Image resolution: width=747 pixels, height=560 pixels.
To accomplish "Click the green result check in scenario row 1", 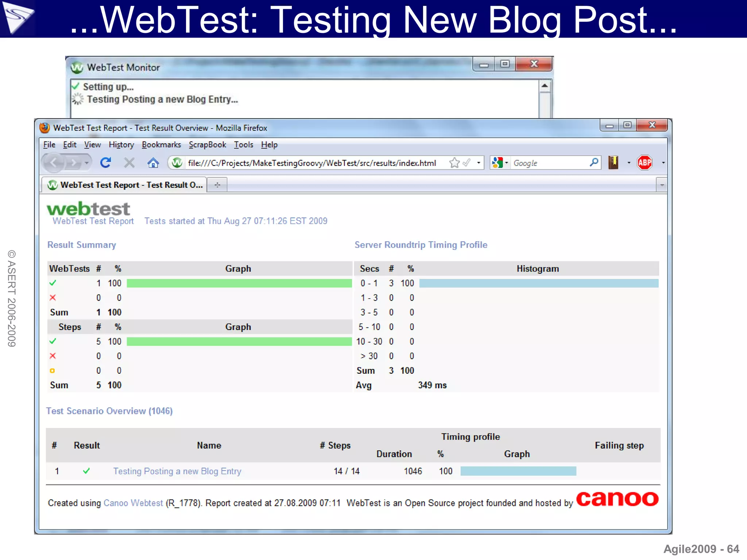I will pos(86,471).
